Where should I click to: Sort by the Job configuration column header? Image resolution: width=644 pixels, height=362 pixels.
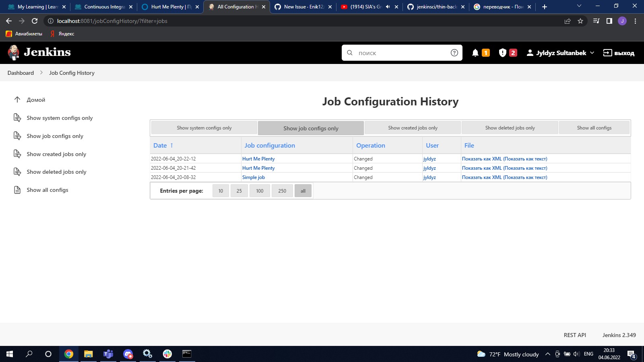270,145
